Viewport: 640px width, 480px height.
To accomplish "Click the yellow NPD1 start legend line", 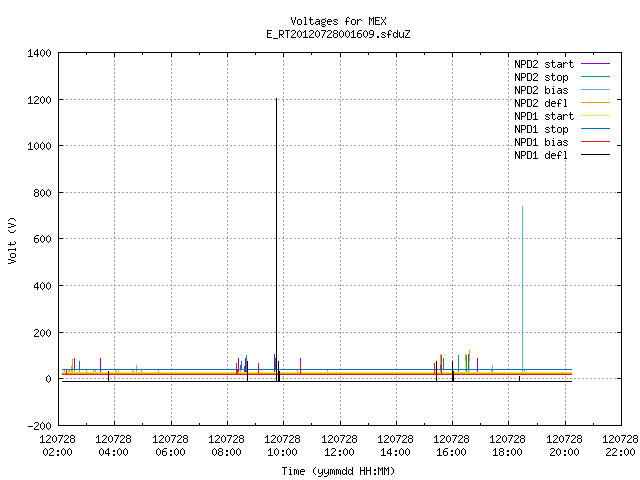I will (x=596, y=116).
